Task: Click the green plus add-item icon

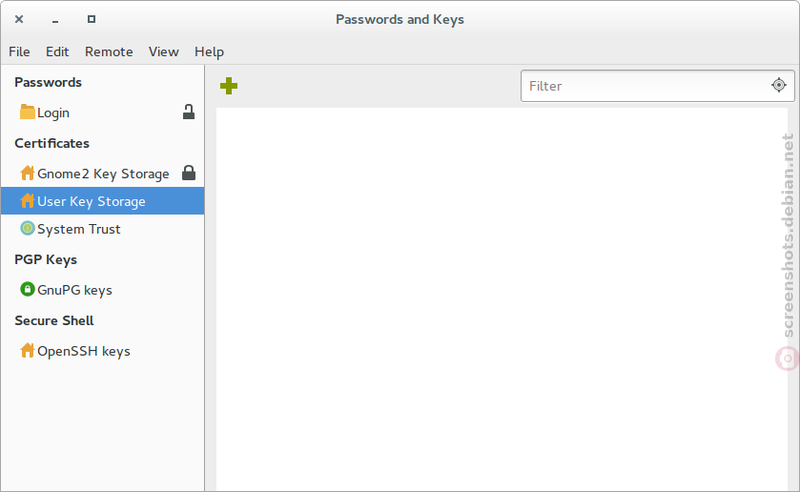Action: coord(229,86)
